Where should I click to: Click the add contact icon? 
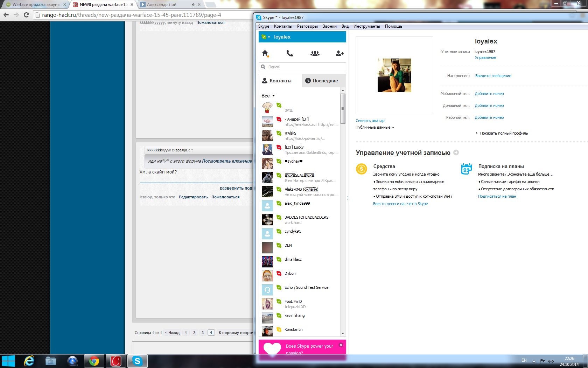pos(340,53)
